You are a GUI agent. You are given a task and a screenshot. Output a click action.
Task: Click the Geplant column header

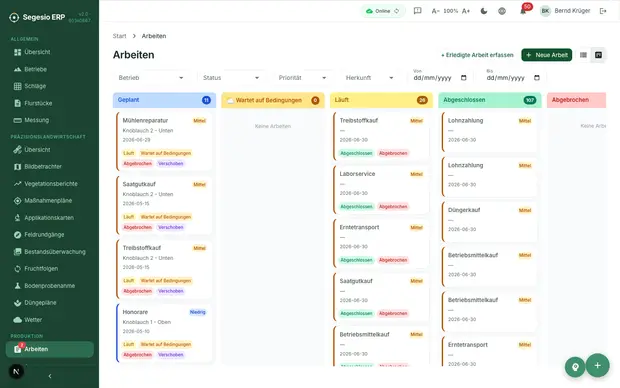(164, 100)
